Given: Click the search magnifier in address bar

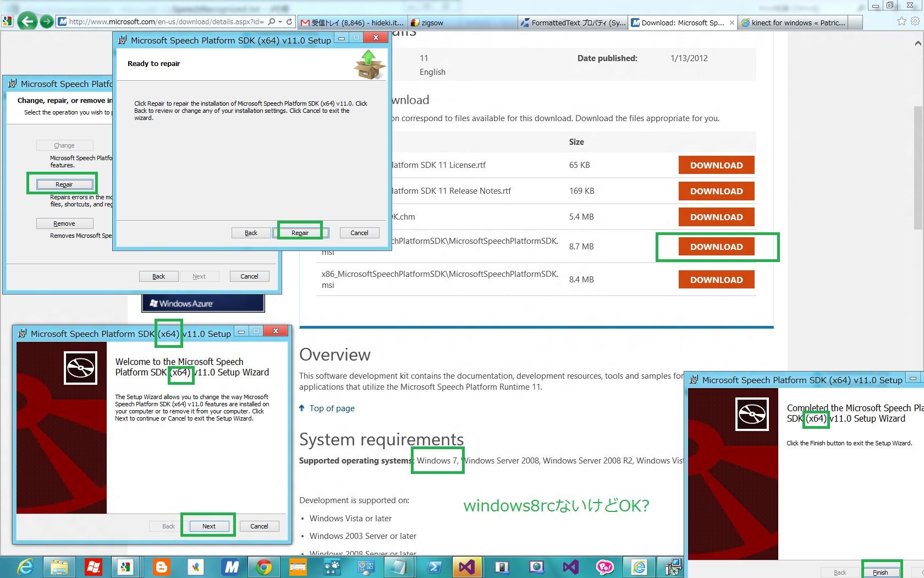Looking at the screenshot, I should click(271, 22).
